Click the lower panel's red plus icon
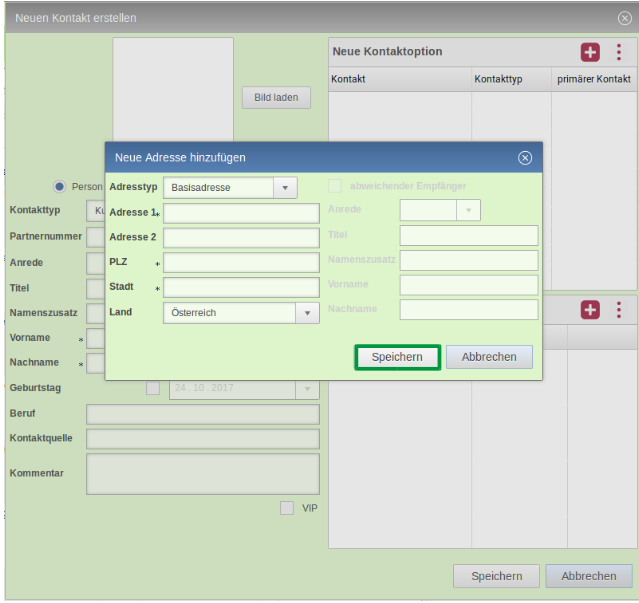639x603 pixels. [x=590, y=310]
